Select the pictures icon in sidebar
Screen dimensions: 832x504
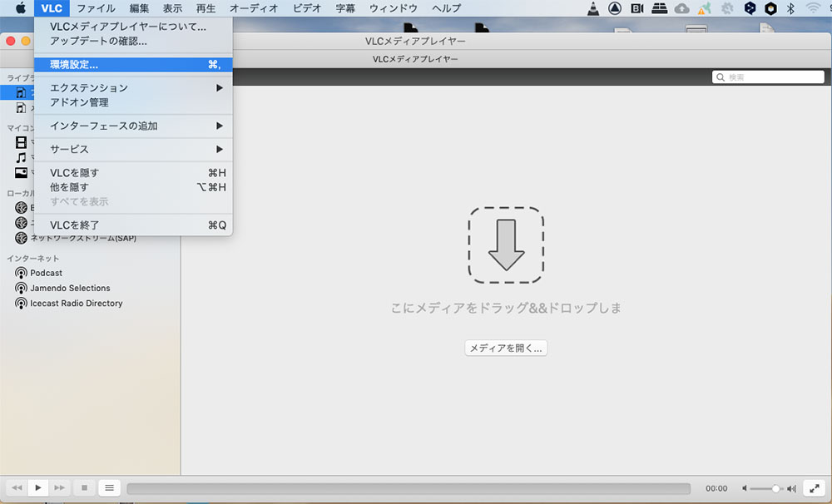22,172
